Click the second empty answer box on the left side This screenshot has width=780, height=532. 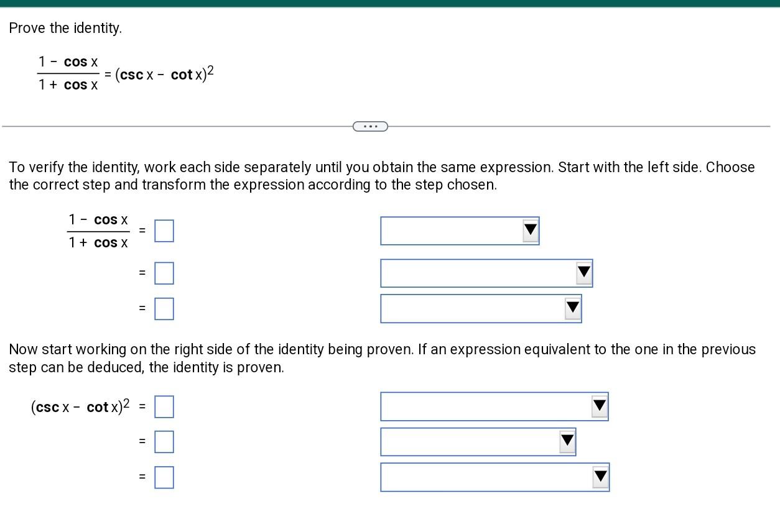pos(164,273)
